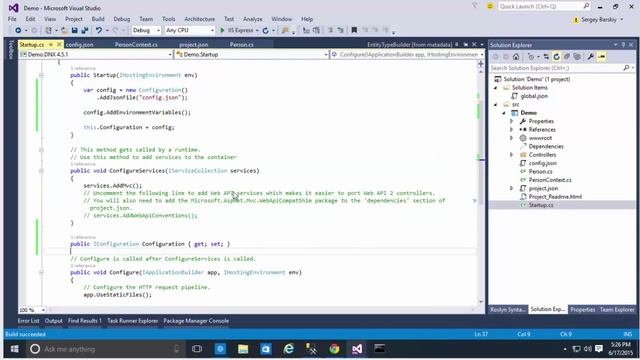
Task: Click the Refresh icon in Solution Explorer toolbar
Action: coord(556,57)
